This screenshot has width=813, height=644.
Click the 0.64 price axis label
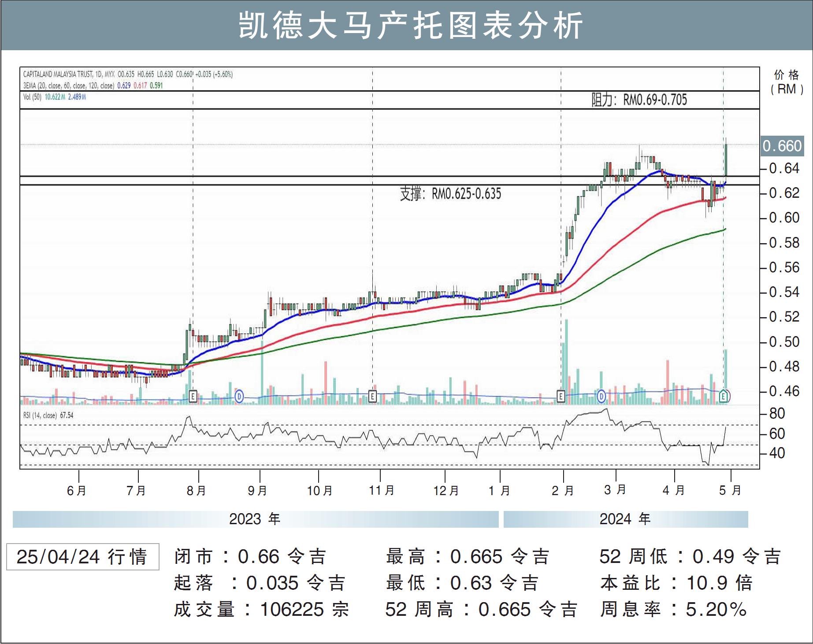pyautogui.click(x=784, y=168)
